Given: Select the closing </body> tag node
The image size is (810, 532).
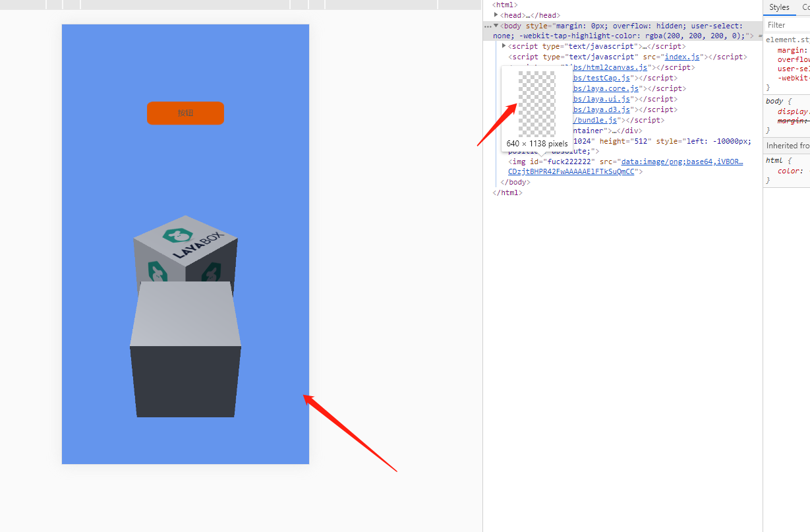Looking at the screenshot, I should pyautogui.click(x=515, y=182).
